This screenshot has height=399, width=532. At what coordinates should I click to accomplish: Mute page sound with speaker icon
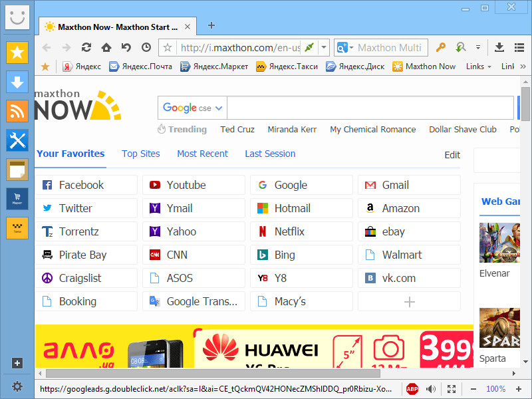(431, 389)
